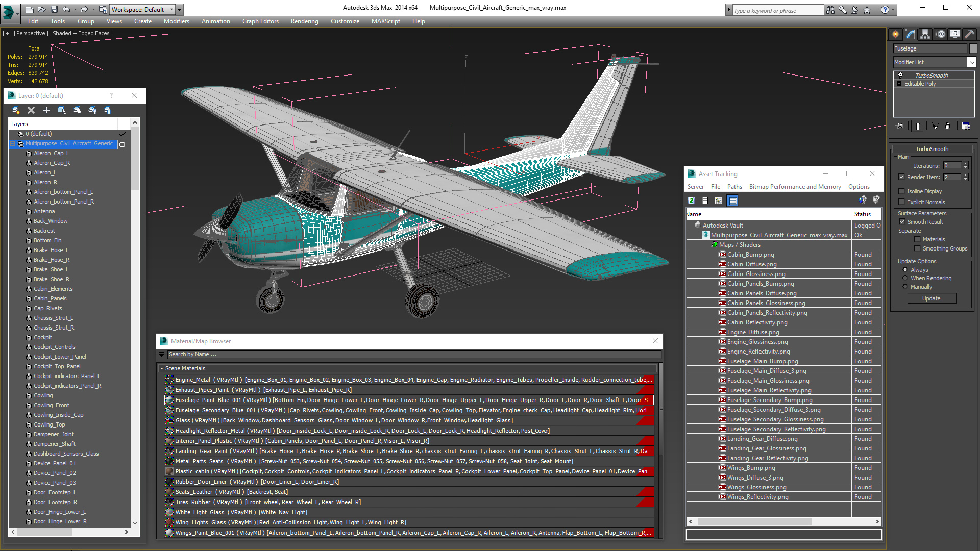Select When Rendering radio button
Viewport: 980px width, 551px height.
point(905,278)
